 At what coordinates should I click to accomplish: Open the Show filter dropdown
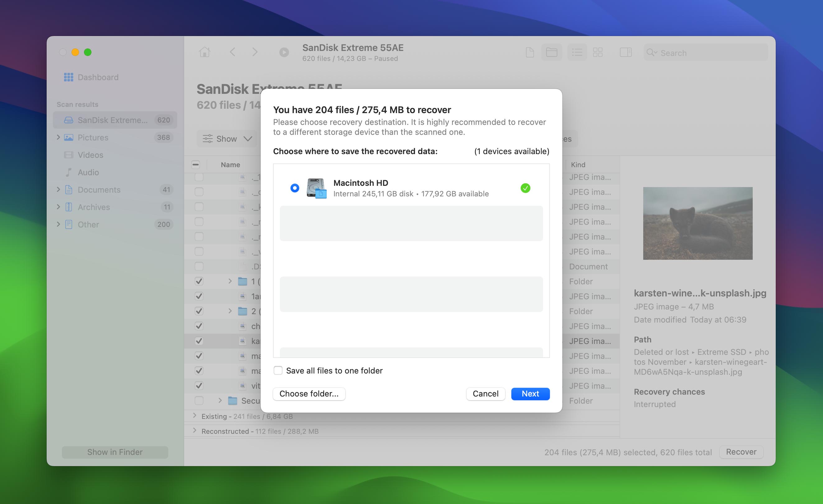(x=227, y=139)
